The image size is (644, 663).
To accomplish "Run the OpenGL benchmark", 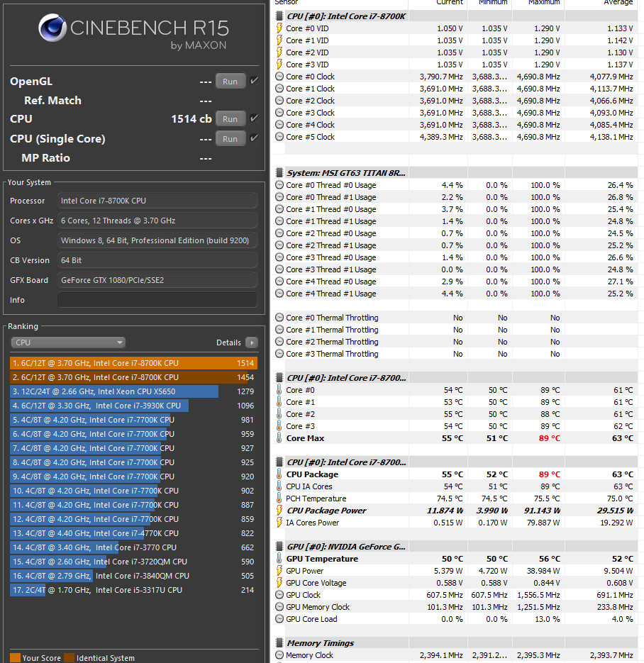I will tap(230, 81).
